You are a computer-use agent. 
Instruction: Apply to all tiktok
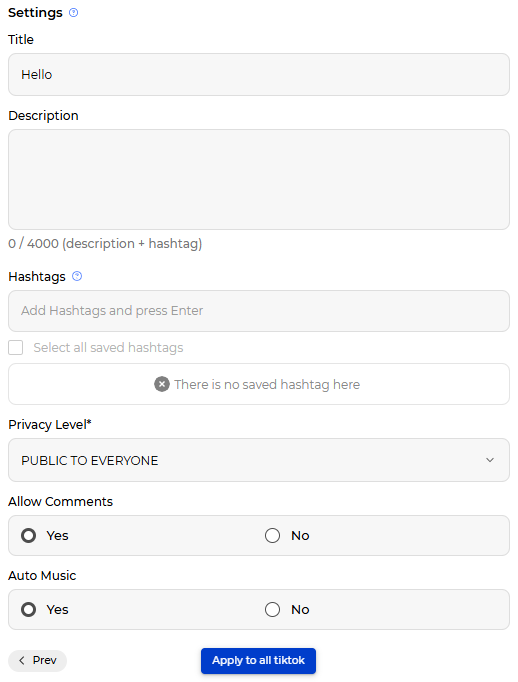(x=258, y=661)
